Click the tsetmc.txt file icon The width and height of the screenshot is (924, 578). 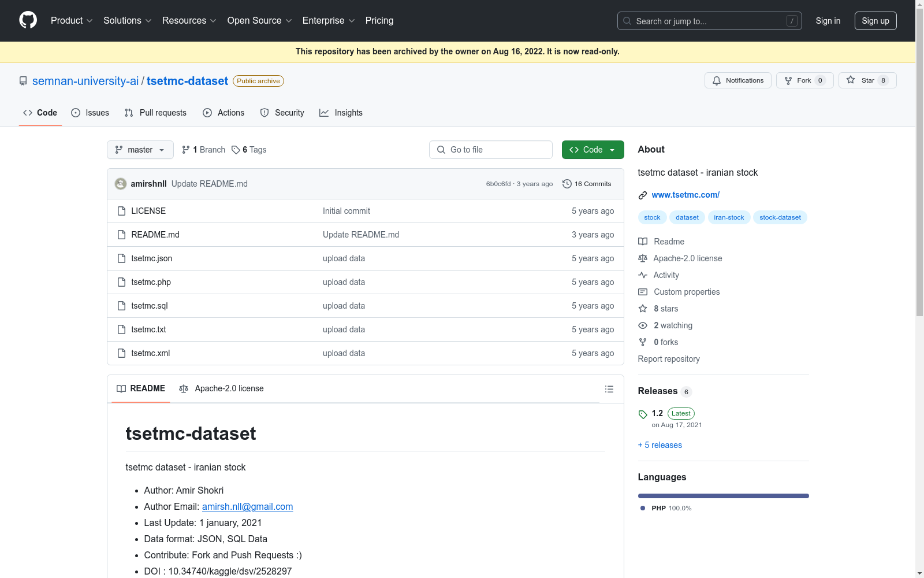pos(121,329)
